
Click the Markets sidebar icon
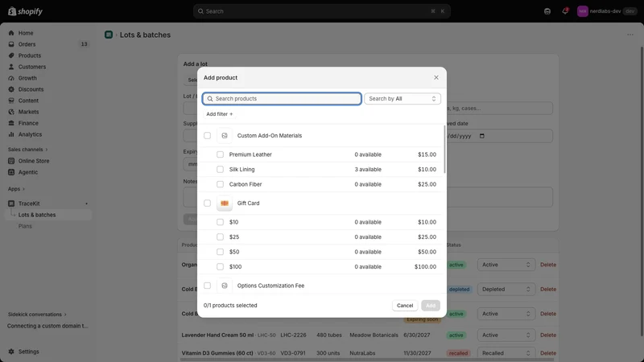pos(11,112)
